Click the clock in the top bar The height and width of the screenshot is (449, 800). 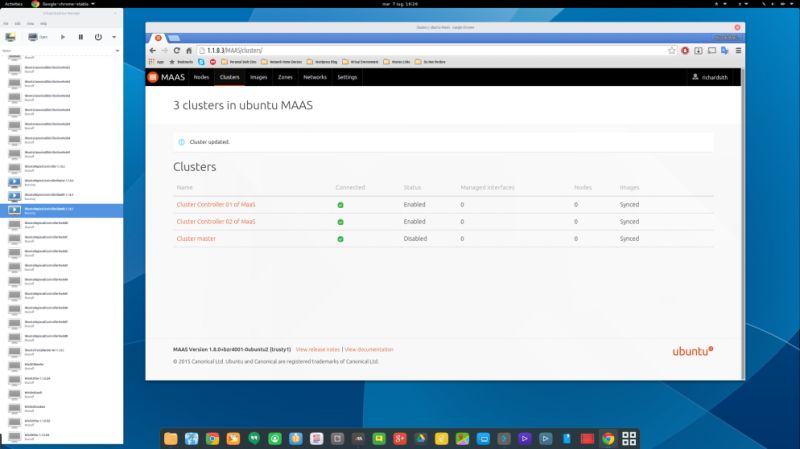400,4
